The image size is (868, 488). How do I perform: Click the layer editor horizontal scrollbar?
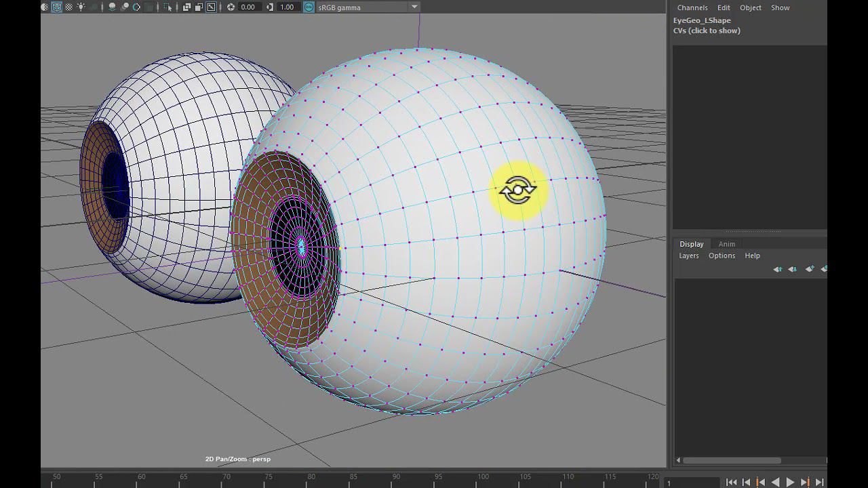tap(732, 460)
